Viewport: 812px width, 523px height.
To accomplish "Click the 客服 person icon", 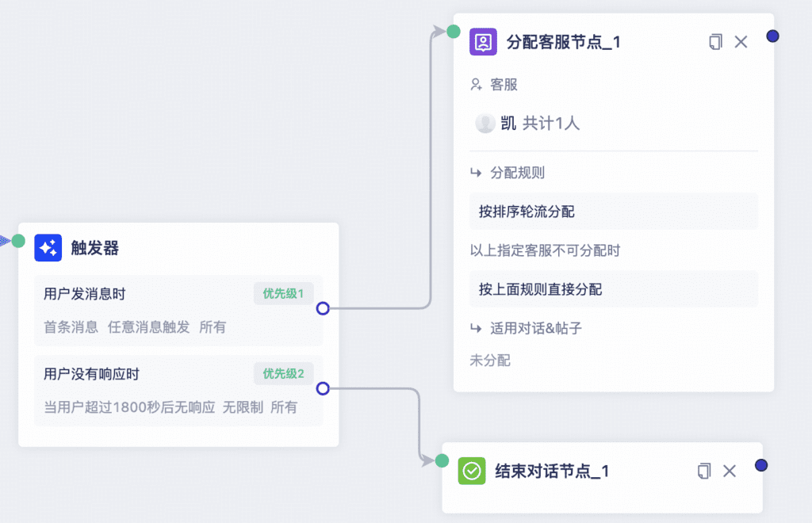I will click(x=476, y=84).
